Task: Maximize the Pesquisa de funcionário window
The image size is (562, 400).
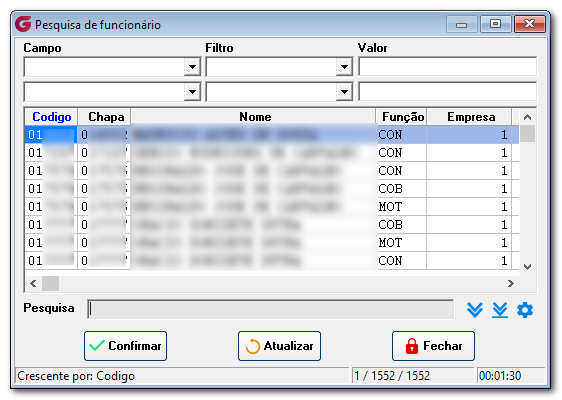Action: [495, 24]
